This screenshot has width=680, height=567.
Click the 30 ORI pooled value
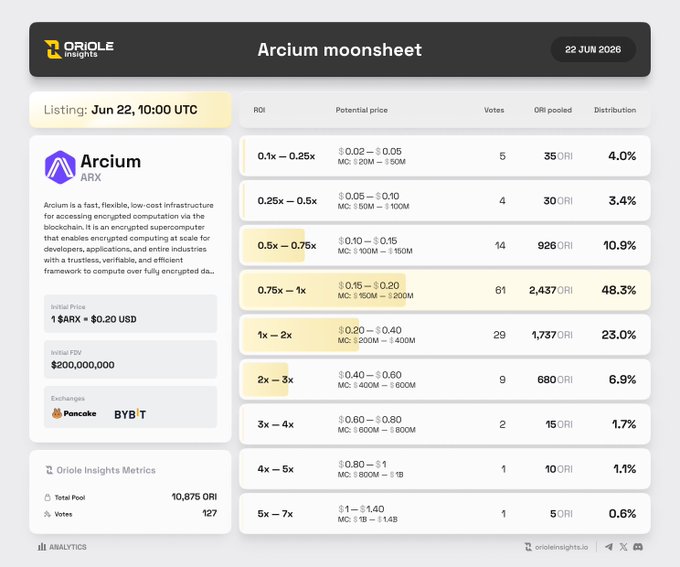pyautogui.click(x=558, y=201)
